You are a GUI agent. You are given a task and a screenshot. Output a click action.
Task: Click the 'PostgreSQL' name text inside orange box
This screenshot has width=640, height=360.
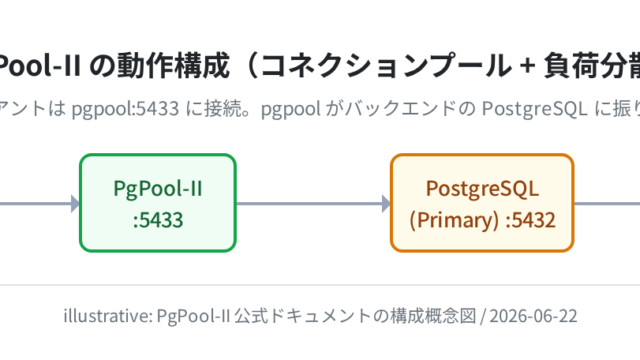[482, 189]
